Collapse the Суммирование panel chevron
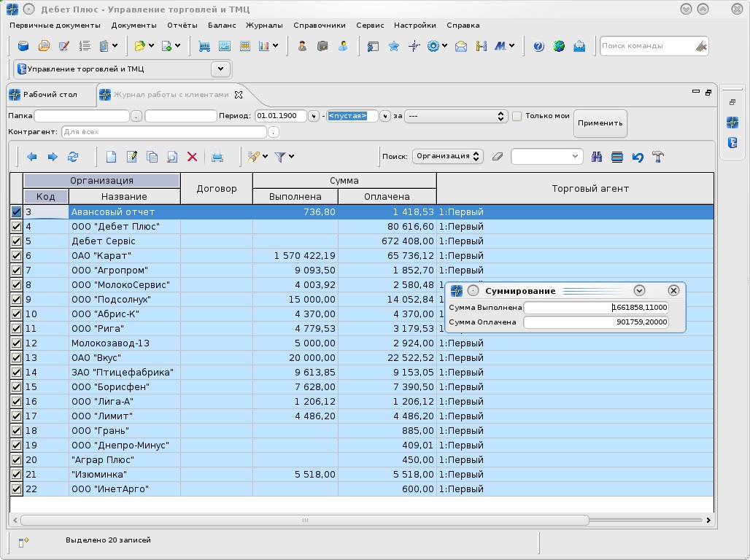 (x=639, y=290)
